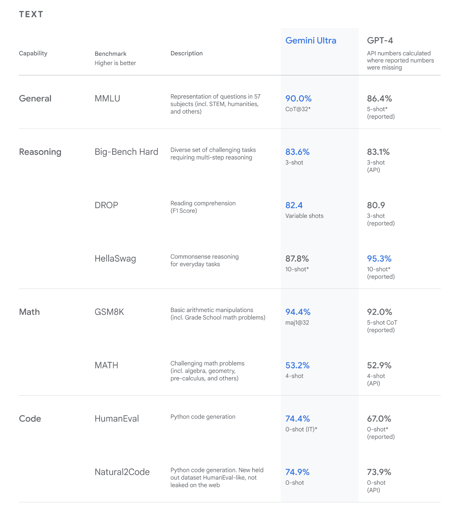Click the 90.0% Gemini MMLU score
This screenshot has width=468, height=513.
[x=298, y=99]
